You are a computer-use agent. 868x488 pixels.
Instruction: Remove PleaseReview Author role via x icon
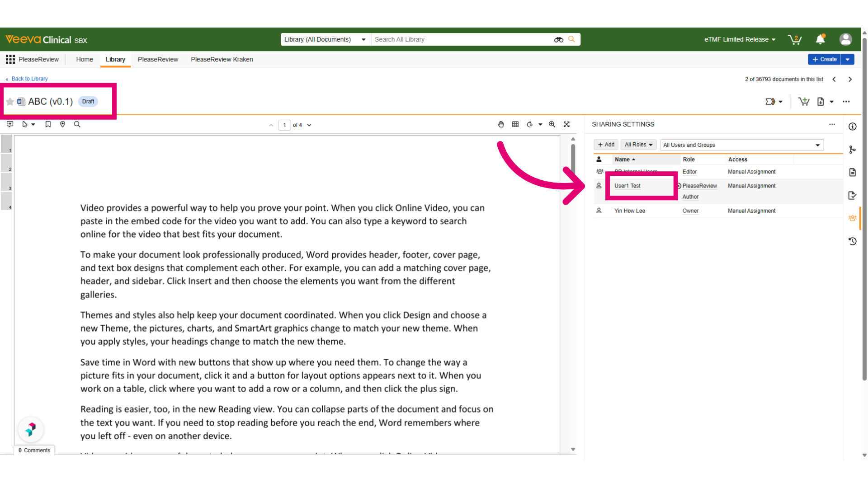click(x=679, y=186)
